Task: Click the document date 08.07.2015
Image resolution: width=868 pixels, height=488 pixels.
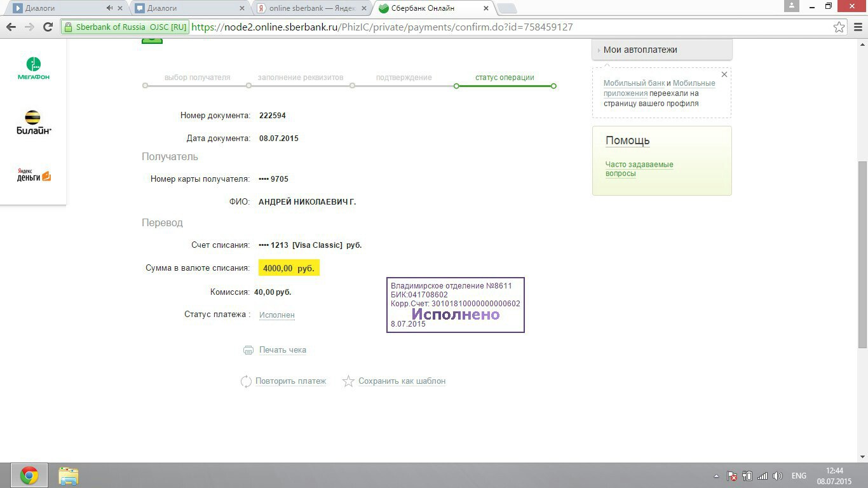Action: [279, 139]
